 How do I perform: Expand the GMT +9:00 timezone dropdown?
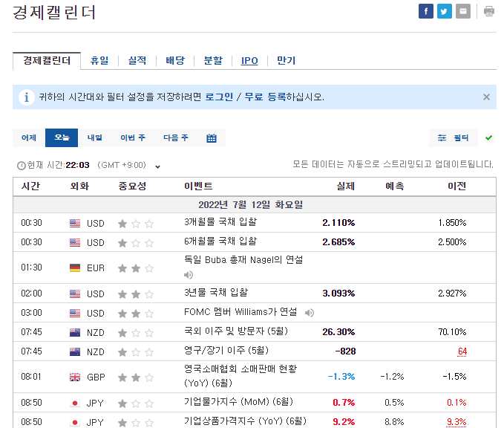(x=157, y=166)
